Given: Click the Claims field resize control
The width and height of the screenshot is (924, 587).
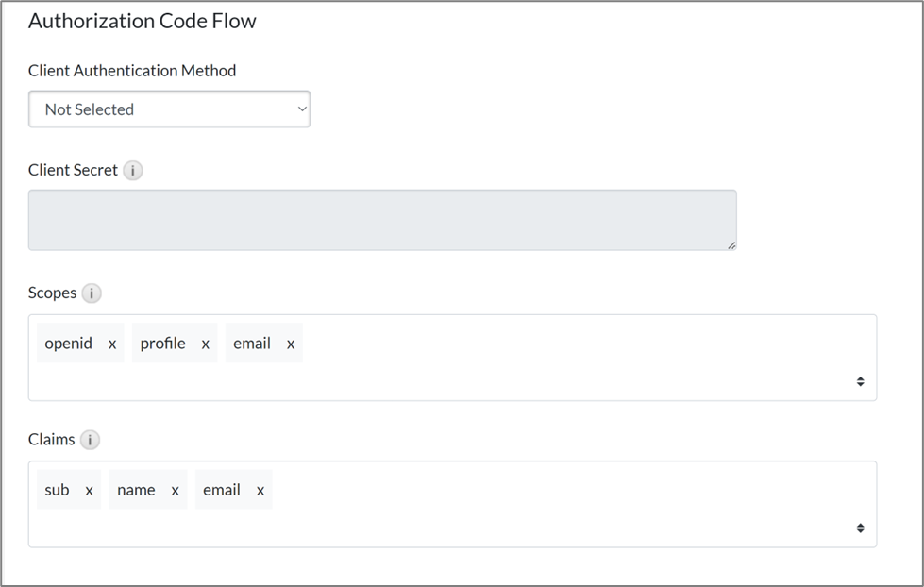Looking at the screenshot, I should [x=860, y=528].
